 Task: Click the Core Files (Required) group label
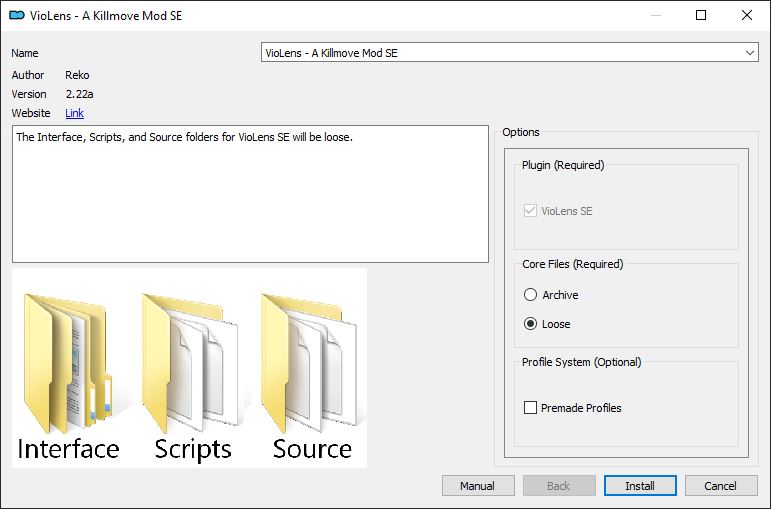point(572,264)
